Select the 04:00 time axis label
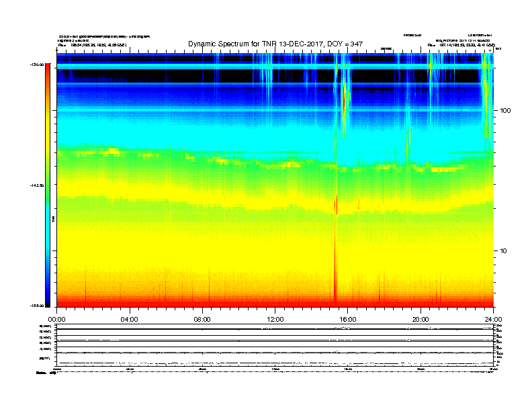This screenshot has width=532, height=411. 129,319
